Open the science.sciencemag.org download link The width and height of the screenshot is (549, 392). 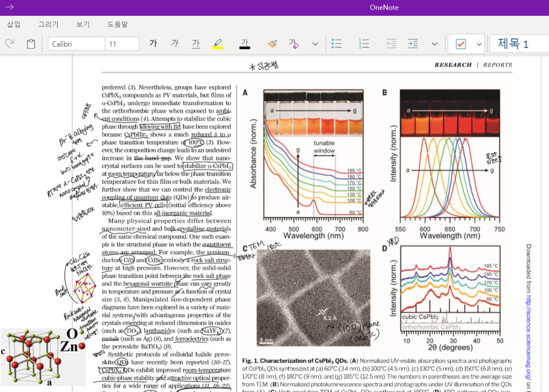529,338
